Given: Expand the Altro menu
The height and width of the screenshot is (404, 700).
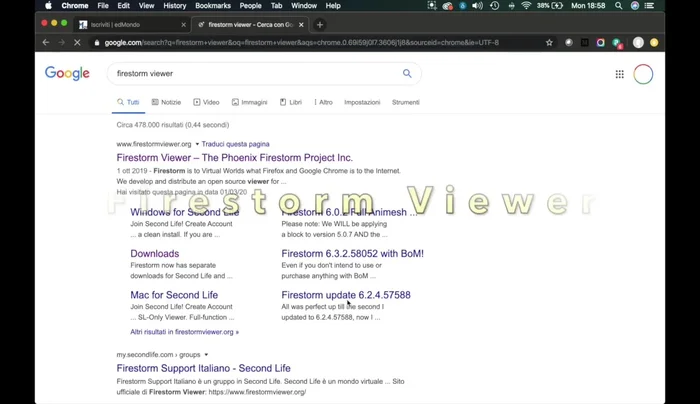Looking at the screenshot, I should coord(323,102).
